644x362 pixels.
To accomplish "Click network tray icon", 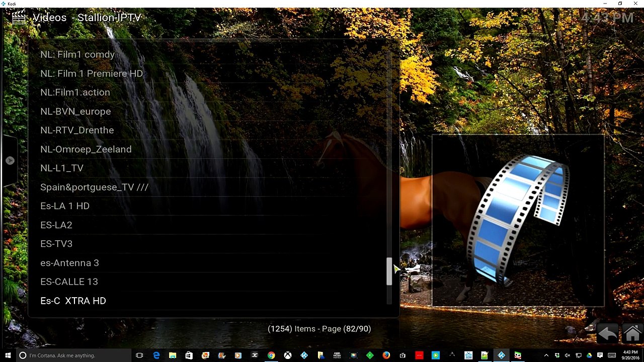I will 579,355.
